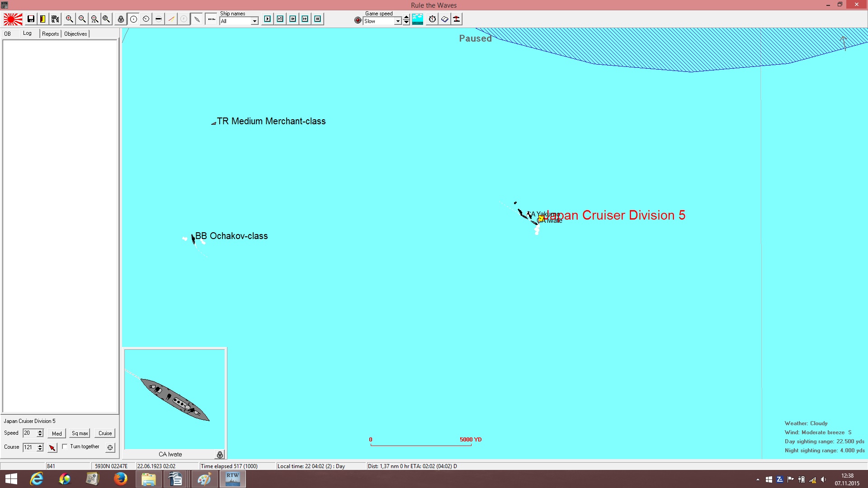Click the first play-step playback button
The width and height of the screenshot is (868, 488).
click(x=268, y=19)
